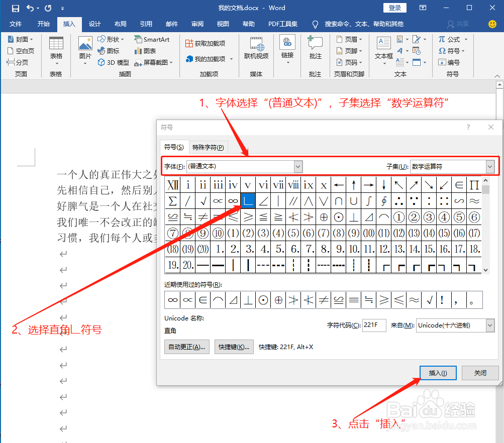504x443 pixels.
Task: Click 关闭 to close the symbol dialog
Action: (x=480, y=373)
